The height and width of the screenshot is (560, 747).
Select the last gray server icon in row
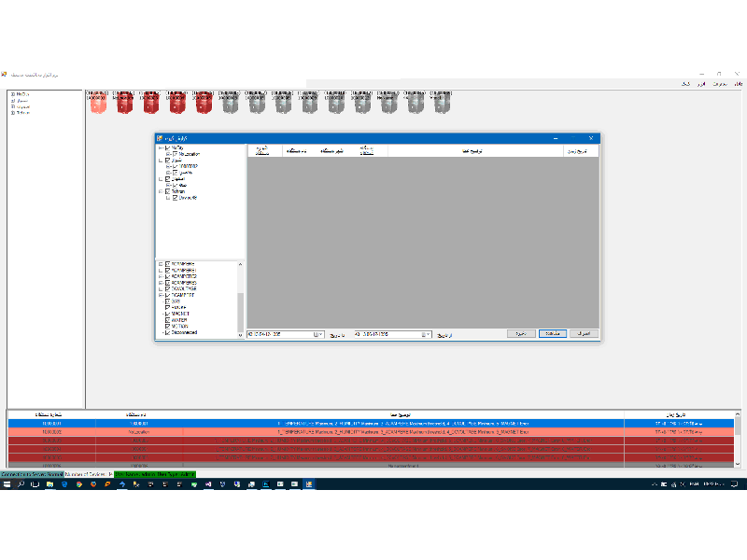442,105
